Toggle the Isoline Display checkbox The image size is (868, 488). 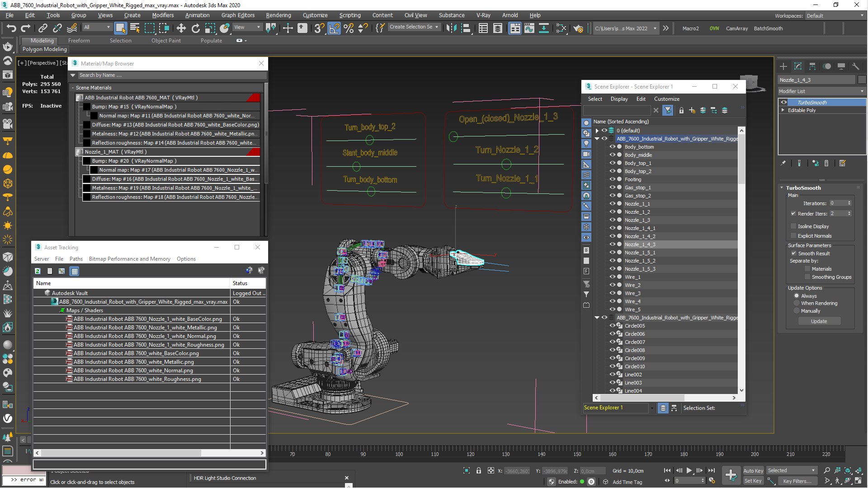pos(793,226)
